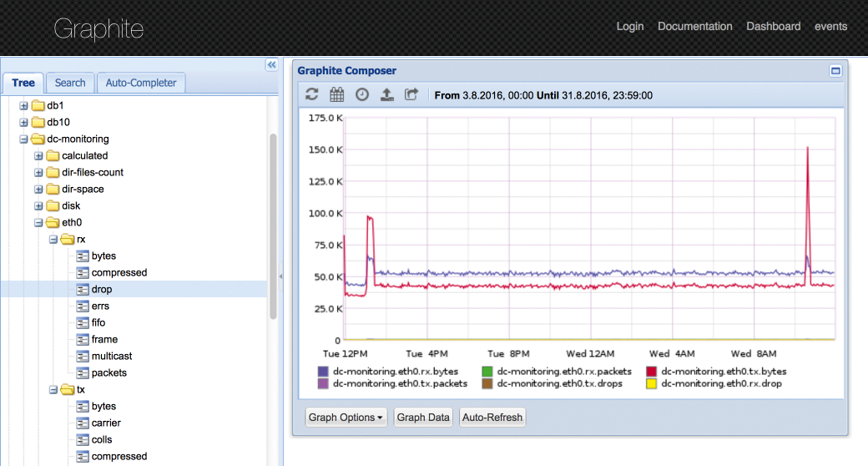Screen dimensions: 868x466
Task: Click the Auto-Refresh button
Action: 492,418
